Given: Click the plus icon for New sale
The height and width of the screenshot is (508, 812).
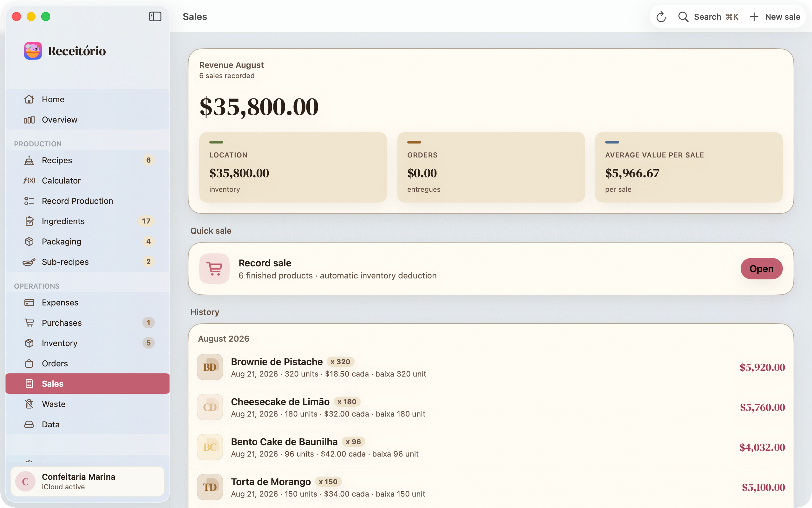Looking at the screenshot, I should [x=754, y=17].
